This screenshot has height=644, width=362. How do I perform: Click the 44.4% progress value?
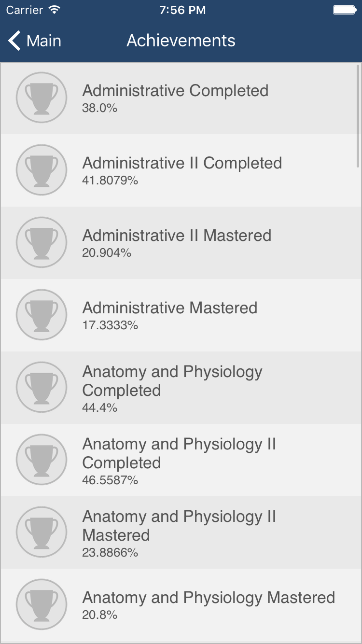coord(99,408)
